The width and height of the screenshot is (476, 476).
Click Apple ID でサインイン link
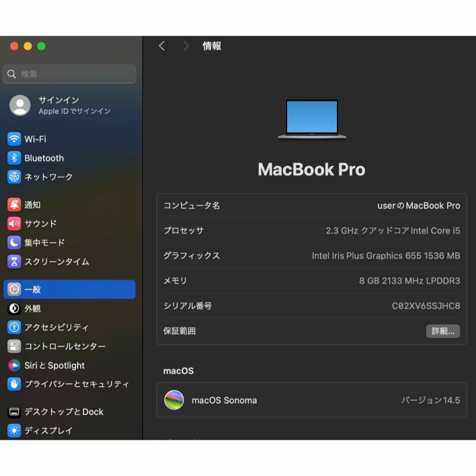tap(74, 111)
